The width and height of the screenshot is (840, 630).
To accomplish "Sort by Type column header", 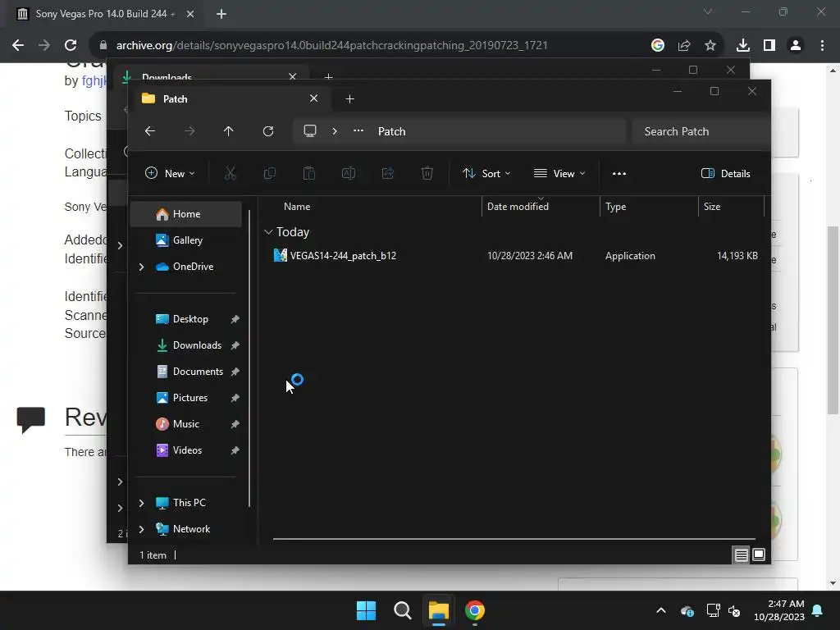I will pyautogui.click(x=615, y=206).
